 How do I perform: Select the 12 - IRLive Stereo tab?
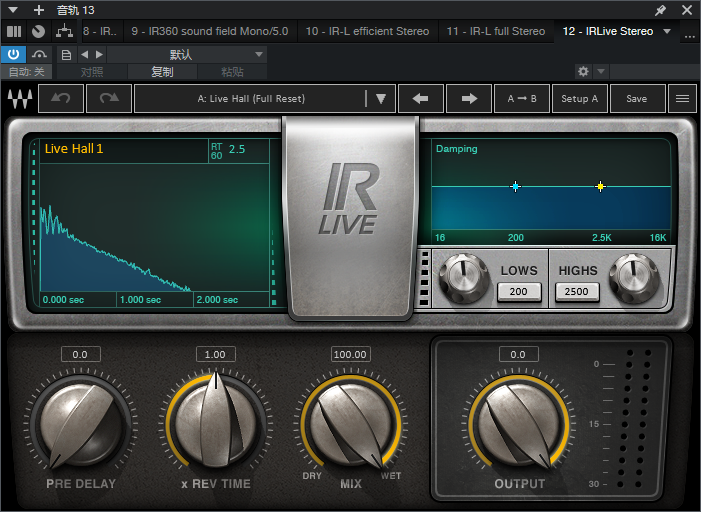tap(608, 31)
